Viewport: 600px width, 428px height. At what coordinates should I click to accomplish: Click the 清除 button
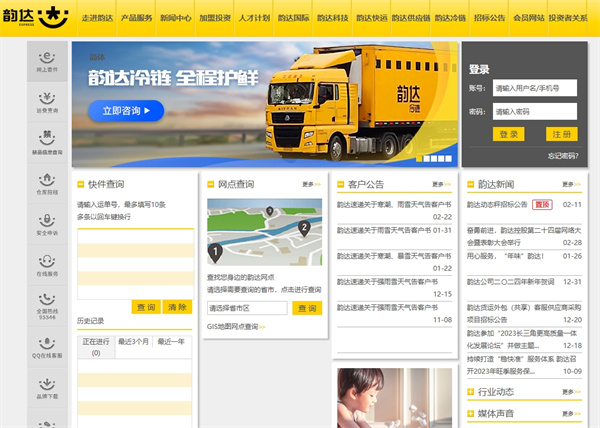tap(177, 307)
